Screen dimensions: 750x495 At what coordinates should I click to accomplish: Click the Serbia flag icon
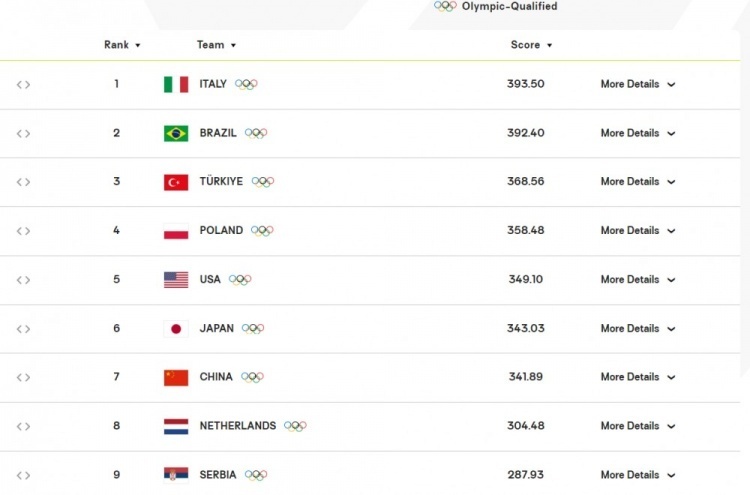pyautogui.click(x=176, y=474)
